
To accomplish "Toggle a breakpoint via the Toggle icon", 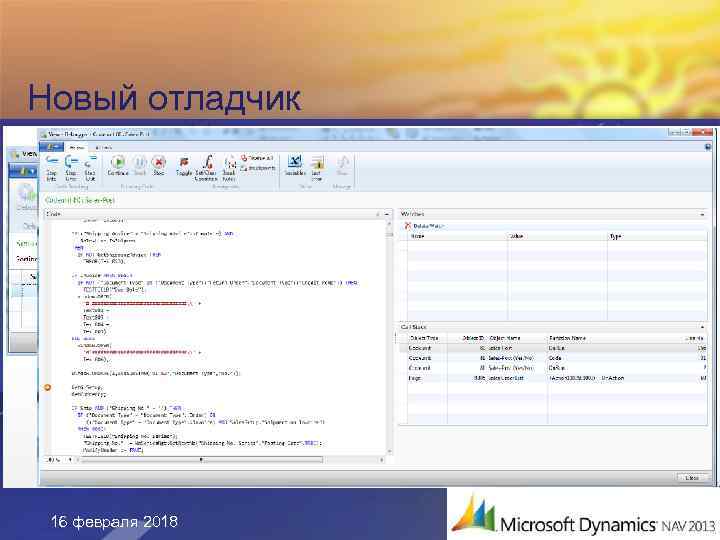I will click(x=184, y=166).
